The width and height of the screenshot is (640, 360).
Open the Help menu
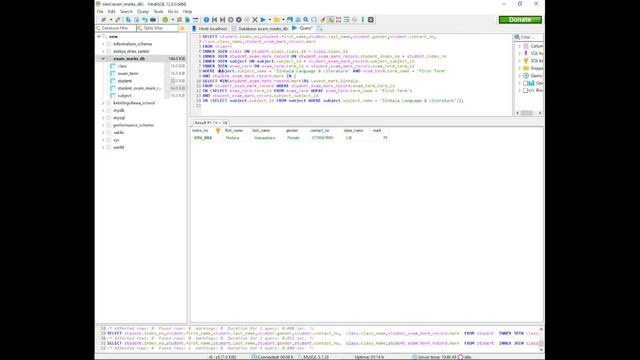187,11
